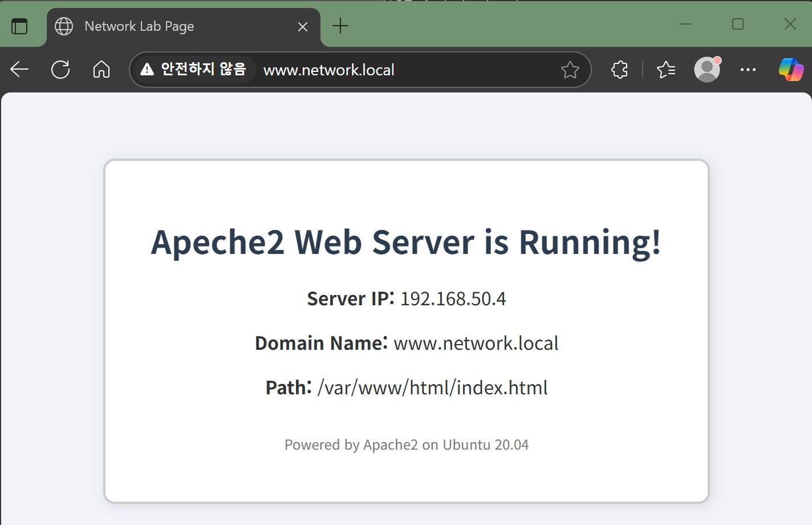Open the Favorites list icon

click(x=666, y=70)
